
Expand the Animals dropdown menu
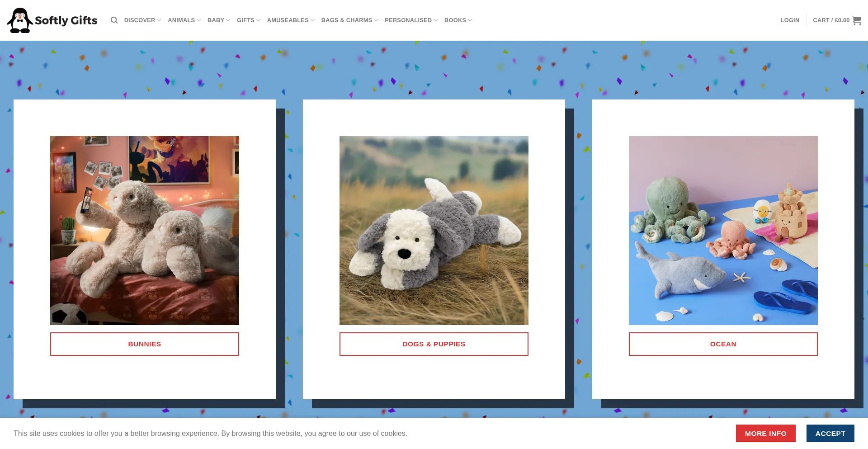(x=184, y=20)
